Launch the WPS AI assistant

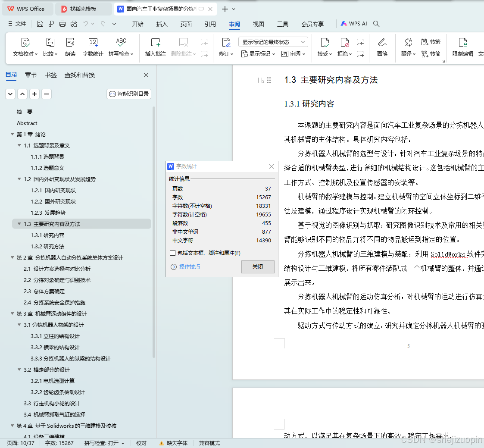[x=354, y=24]
